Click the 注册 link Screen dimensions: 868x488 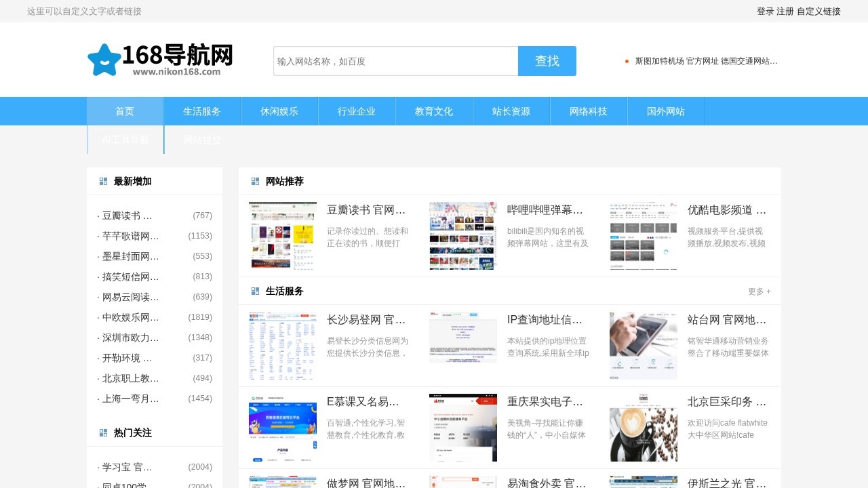pyautogui.click(x=785, y=12)
